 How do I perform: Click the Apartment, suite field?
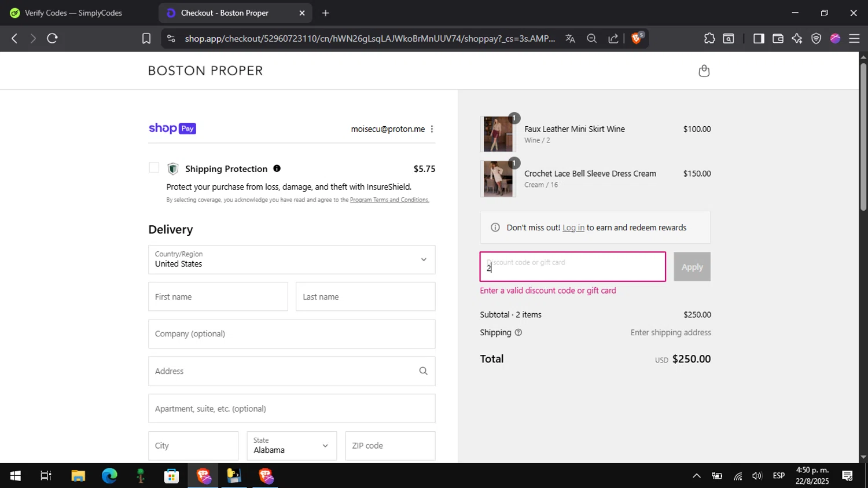click(292, 409)
